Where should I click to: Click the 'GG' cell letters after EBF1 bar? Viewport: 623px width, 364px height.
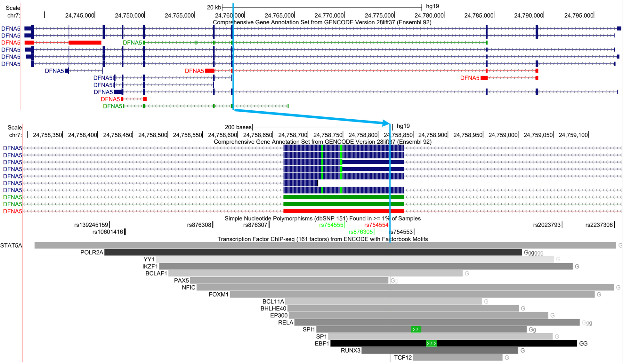[583, 344]
